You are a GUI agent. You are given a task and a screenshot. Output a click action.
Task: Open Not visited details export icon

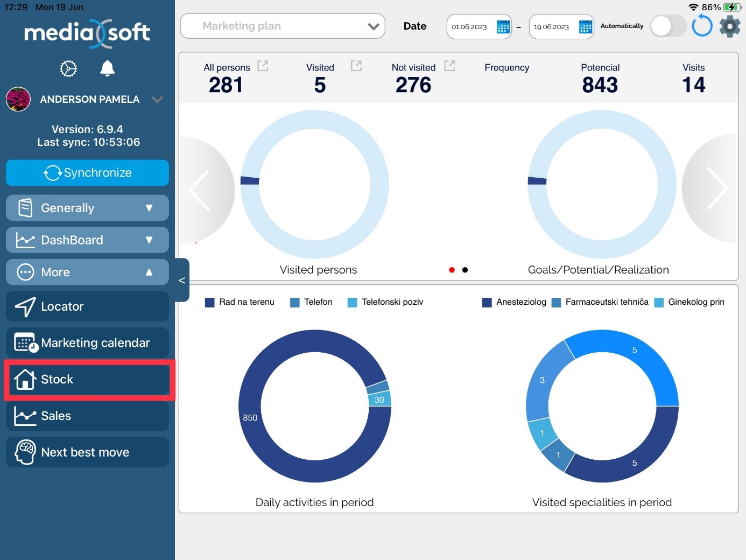pos(449,66)
